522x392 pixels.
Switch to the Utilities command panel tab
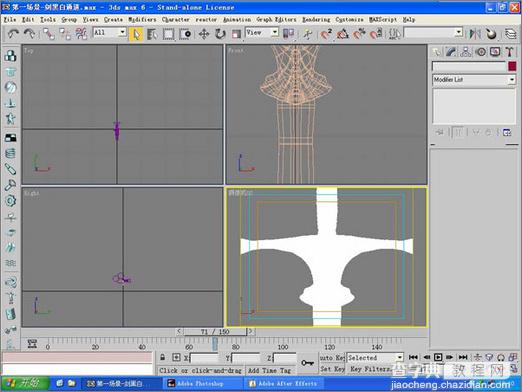(509, 52)
